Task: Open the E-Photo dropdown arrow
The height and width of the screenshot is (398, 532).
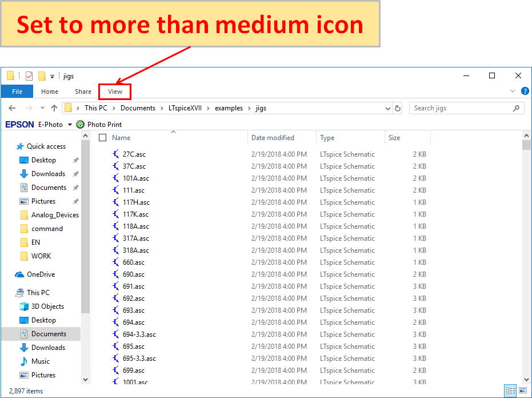Action: click(70, 125)
